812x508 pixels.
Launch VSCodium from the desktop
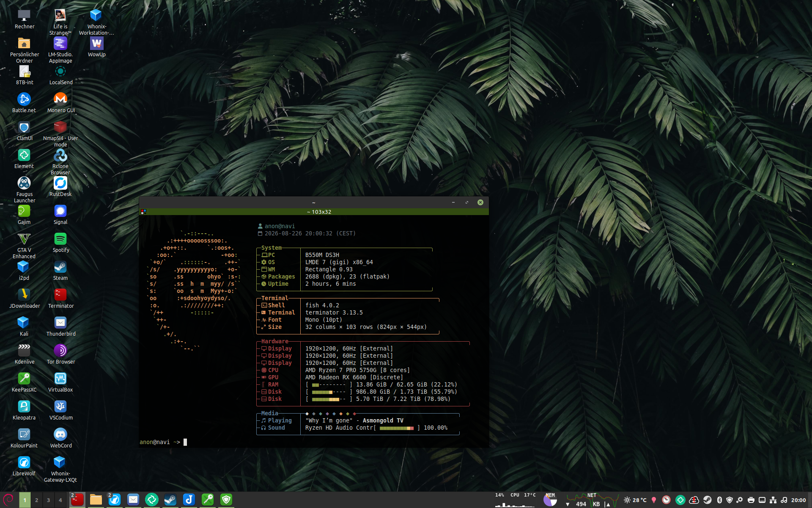point(60,410)
